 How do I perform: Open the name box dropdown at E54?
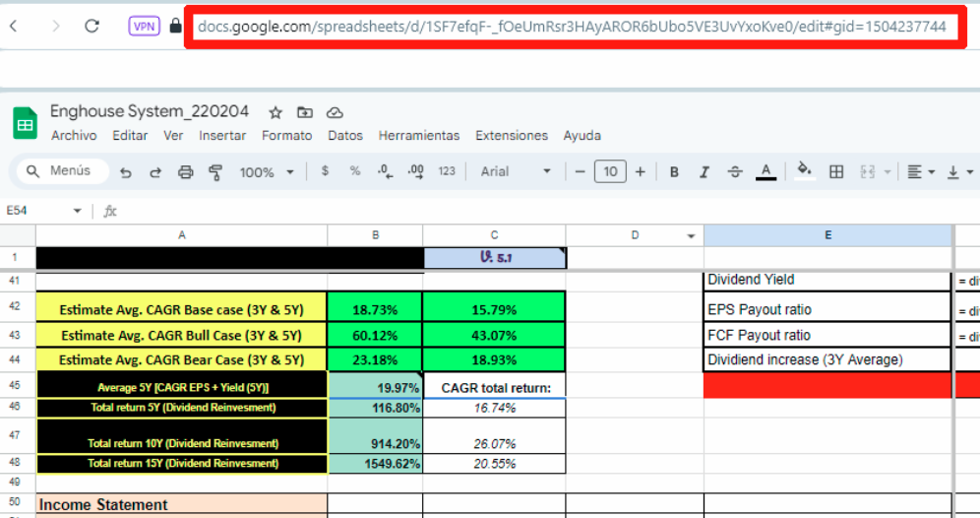tap(77, 211)
